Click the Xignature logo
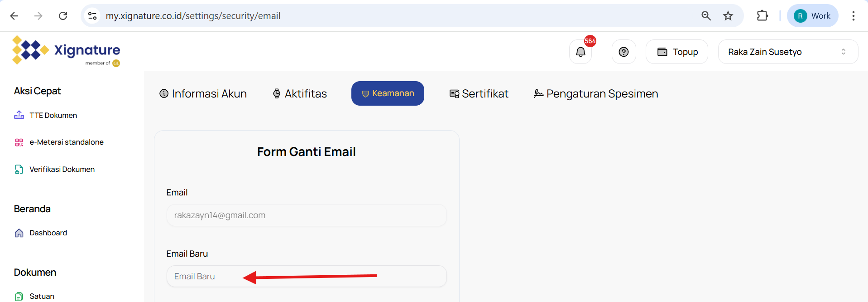This screenshot has height=302, width=868. pos(66,51)
